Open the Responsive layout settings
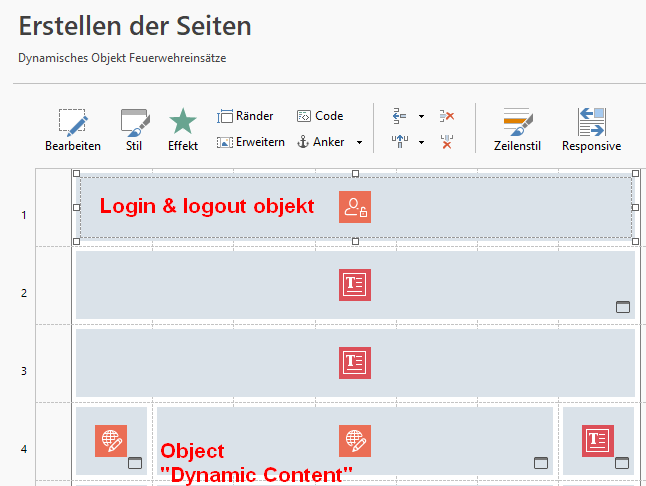The image size is (646, 486). [591, 130]
